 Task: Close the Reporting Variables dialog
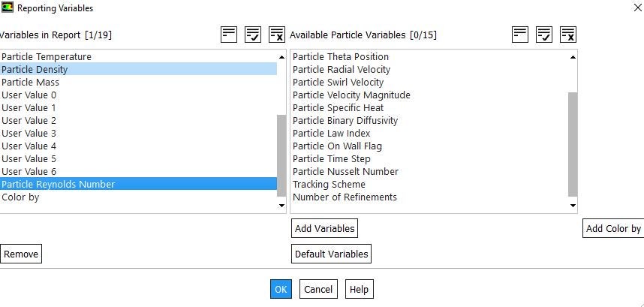[x=638, y=8]
